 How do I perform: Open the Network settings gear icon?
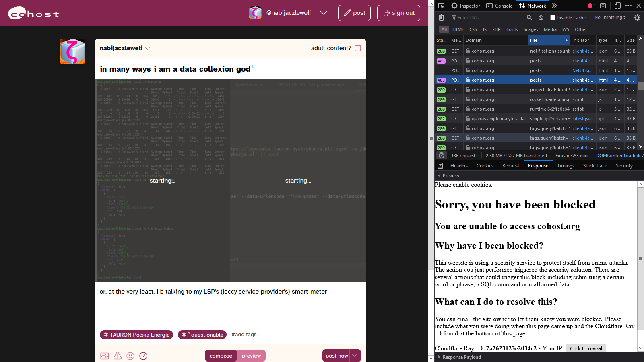tap(637, 18)
